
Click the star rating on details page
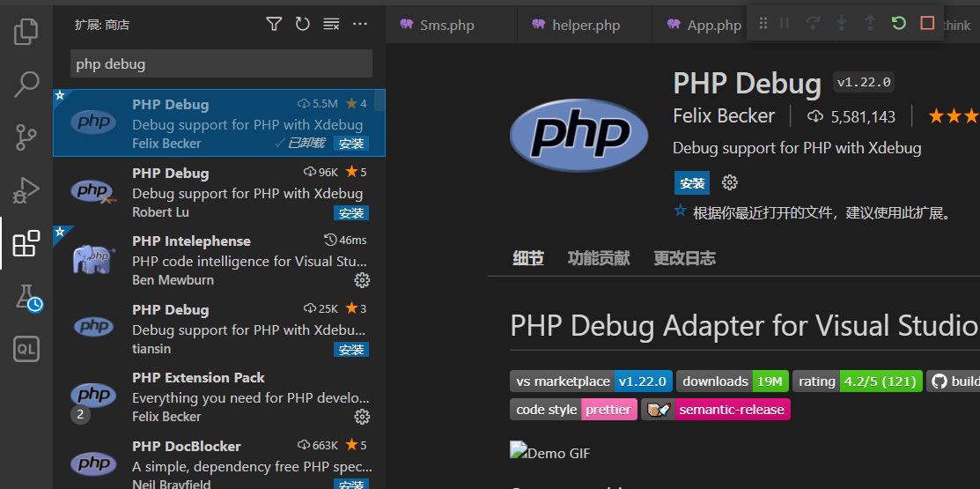(954, 116)
